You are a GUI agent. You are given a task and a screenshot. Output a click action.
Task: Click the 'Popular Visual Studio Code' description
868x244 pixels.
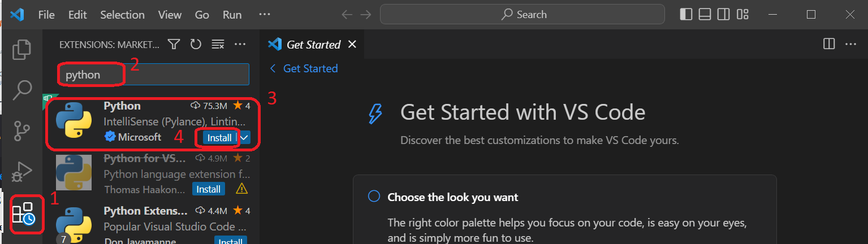pyautogui.click(x=175, y=226)
